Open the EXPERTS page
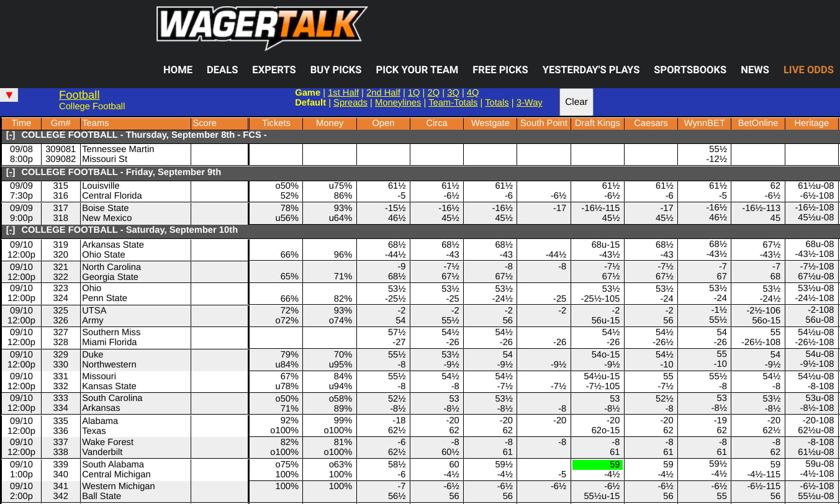Viewport: 840px width, 504px height. coord(274,70)
